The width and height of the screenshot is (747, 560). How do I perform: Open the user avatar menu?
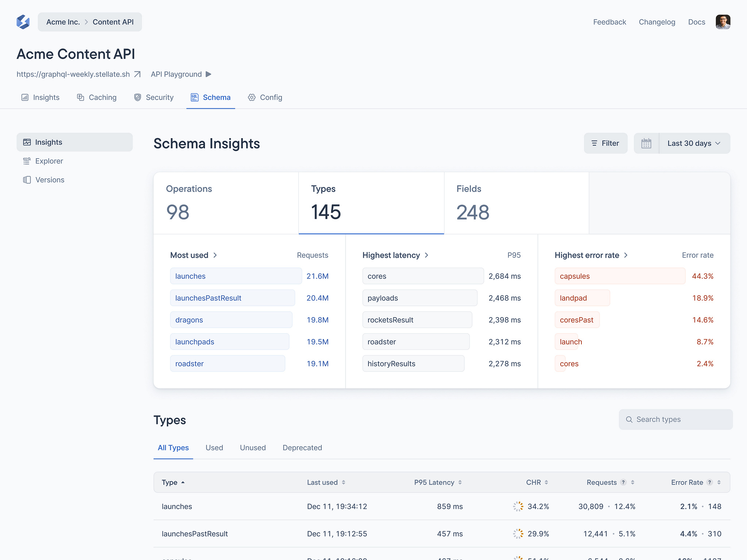[723, 22]
